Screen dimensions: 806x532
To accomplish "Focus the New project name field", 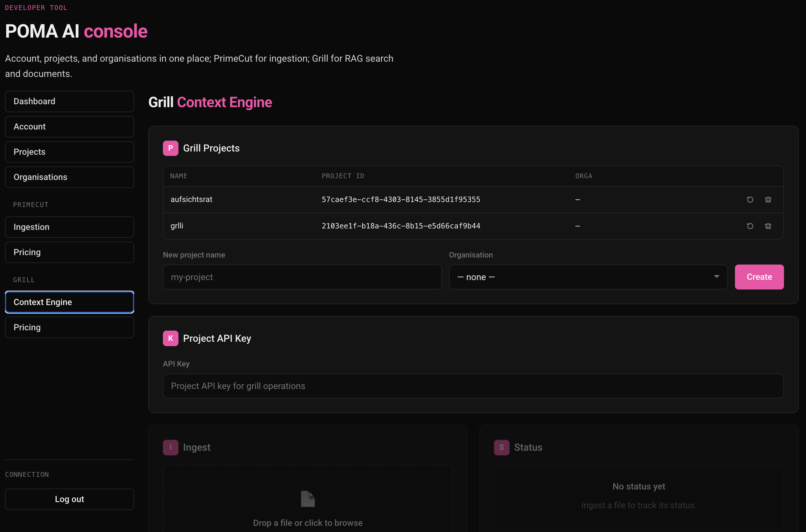I will coord(302,277).
